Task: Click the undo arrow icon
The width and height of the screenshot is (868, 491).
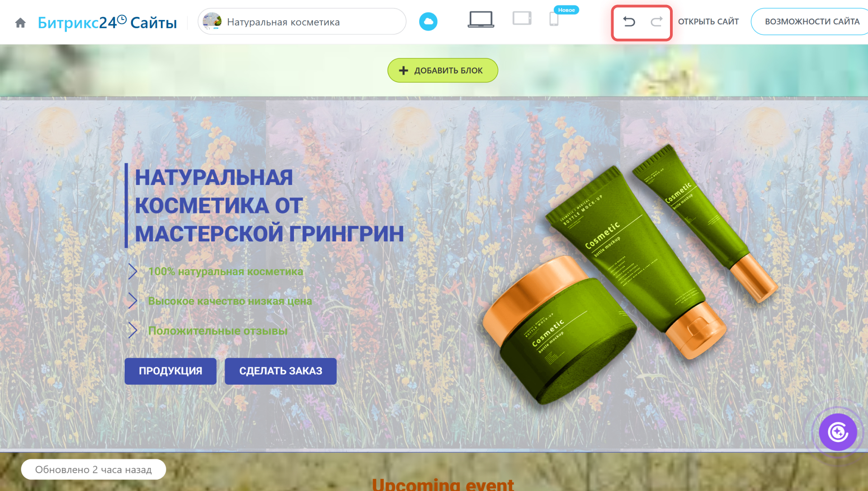Action: (629, 22)
